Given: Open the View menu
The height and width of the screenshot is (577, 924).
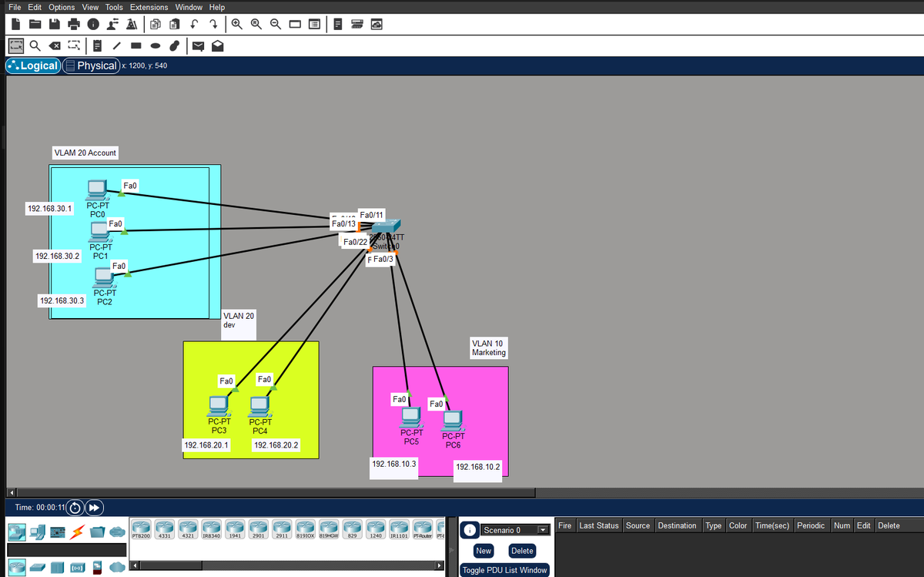Looking at the screenshot, I should coord(90,7).
